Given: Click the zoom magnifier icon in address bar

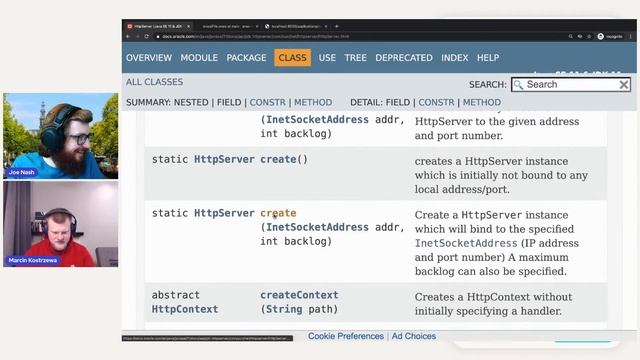Looking at the screenshot, I should (570, 36).
